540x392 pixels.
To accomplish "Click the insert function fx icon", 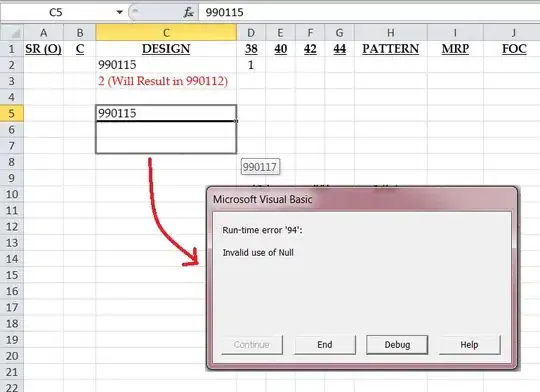I will (x=188, y=12).
